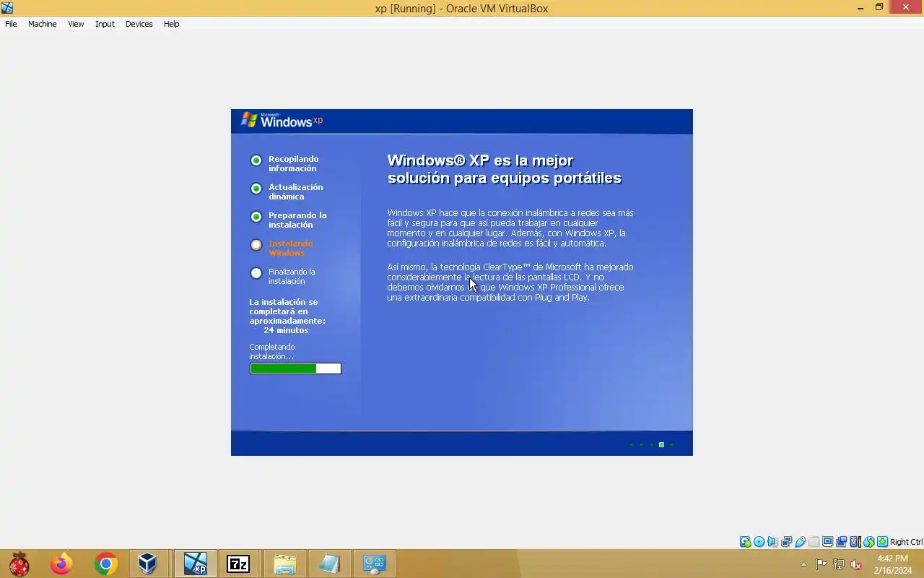Open the network tray icon
This screenshot has width=924, height=578.
click(839, 564)
